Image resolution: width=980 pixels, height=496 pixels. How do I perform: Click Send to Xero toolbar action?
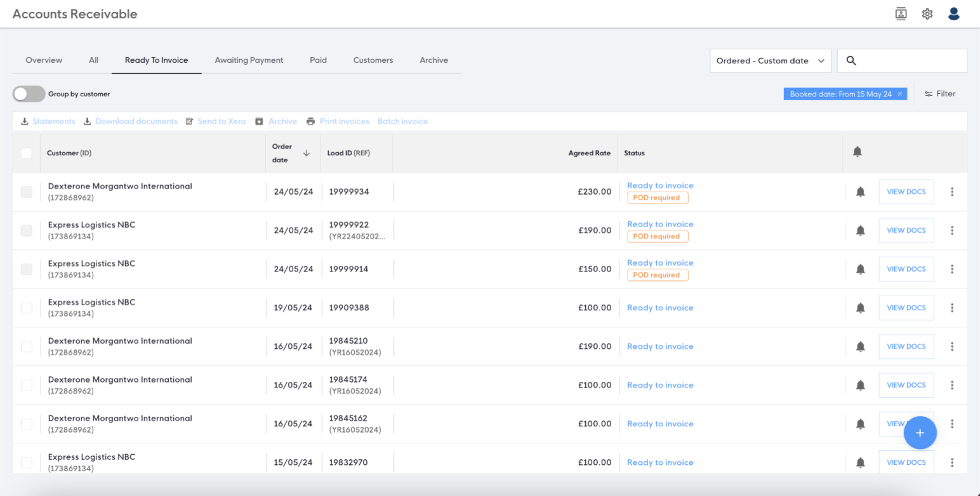216,121
